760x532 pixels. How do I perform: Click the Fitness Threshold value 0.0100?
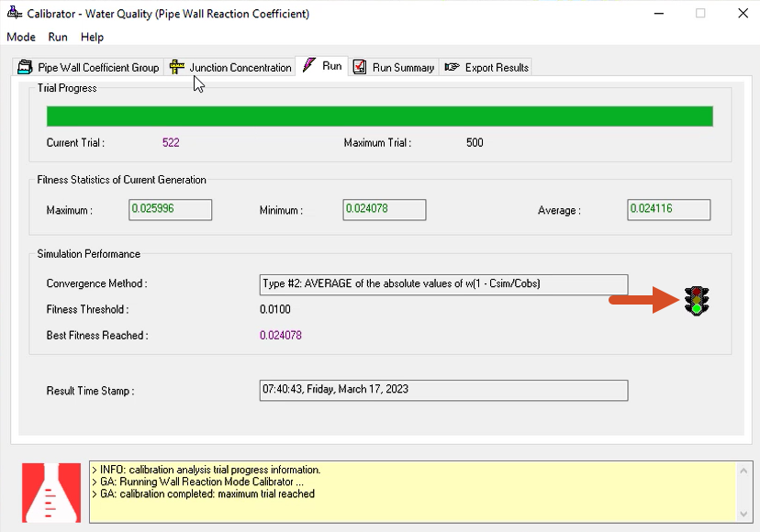click(x=274, y=309)
